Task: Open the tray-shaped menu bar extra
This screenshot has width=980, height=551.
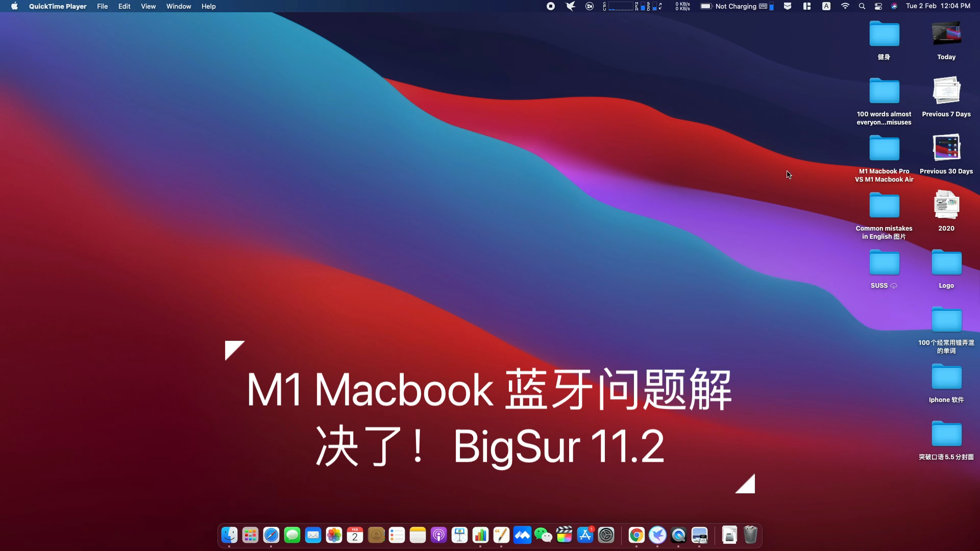Action: tap(788, 6)
